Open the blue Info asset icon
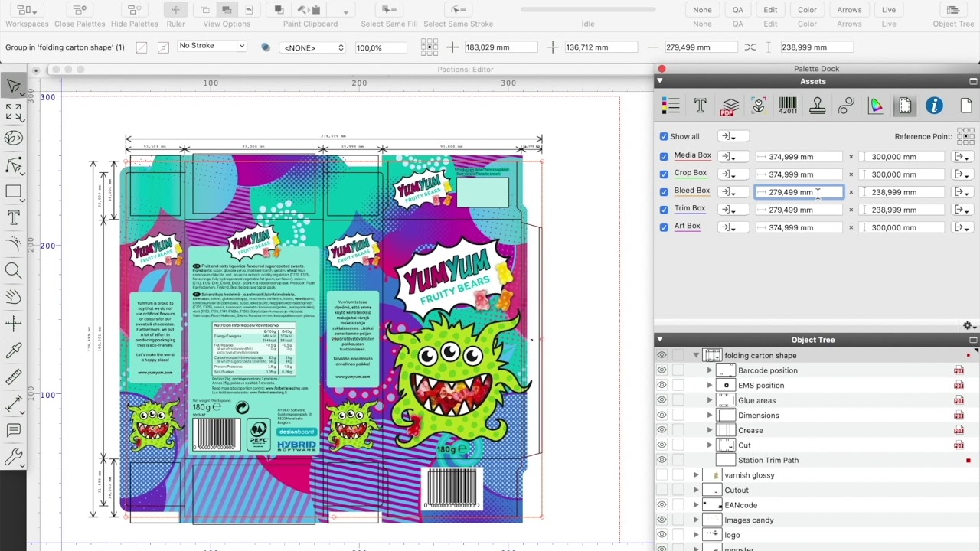Screen dimensions: 980x551 click(934, 106)
